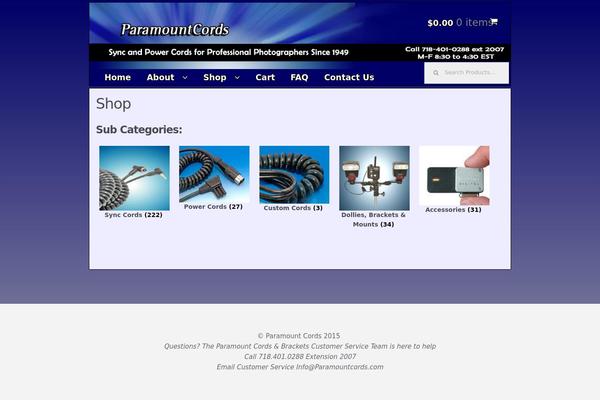Open the Dollies, Brackets & Mounts image
Image resolution: width=600 pixels, height=400 pixels.
pyautogui.click(x=374, y=178)
